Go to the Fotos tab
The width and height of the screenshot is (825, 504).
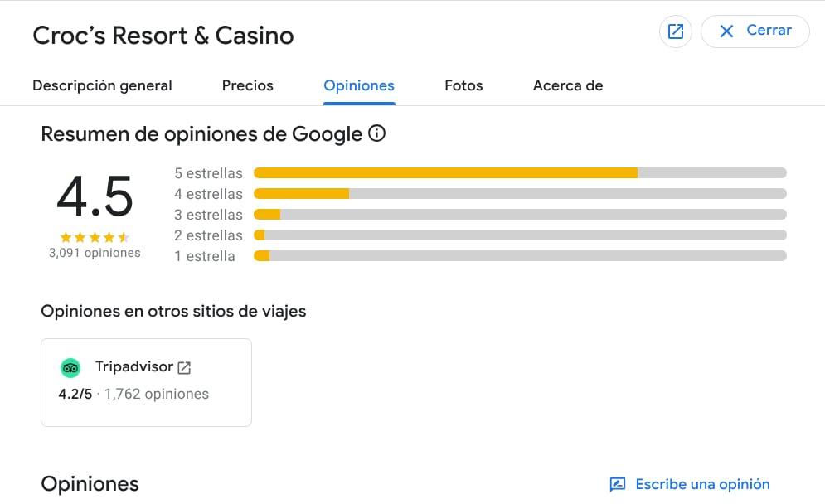(x=463, y=85)
